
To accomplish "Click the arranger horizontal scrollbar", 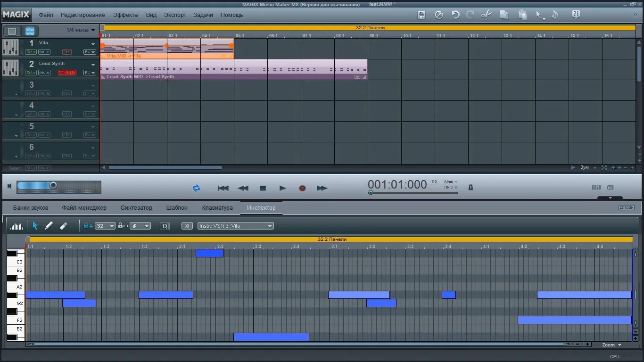I will point(165,167).
